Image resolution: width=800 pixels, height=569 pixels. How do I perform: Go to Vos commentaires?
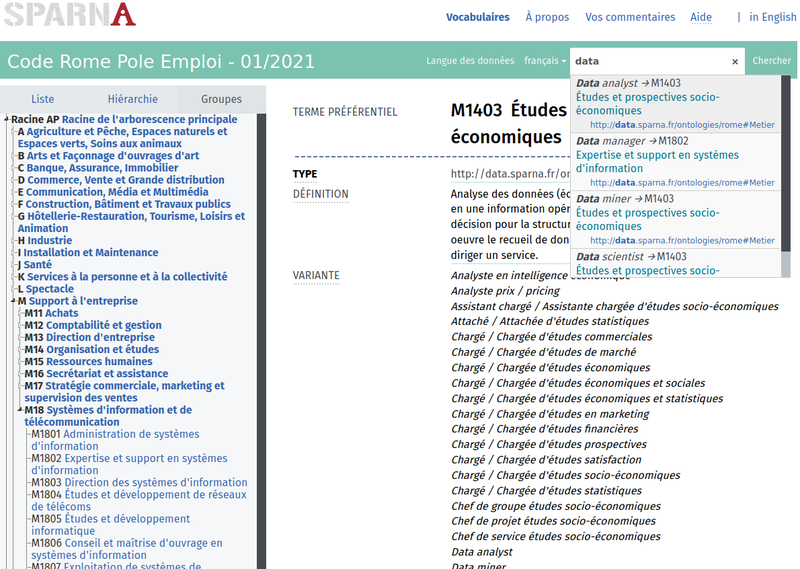630,17
